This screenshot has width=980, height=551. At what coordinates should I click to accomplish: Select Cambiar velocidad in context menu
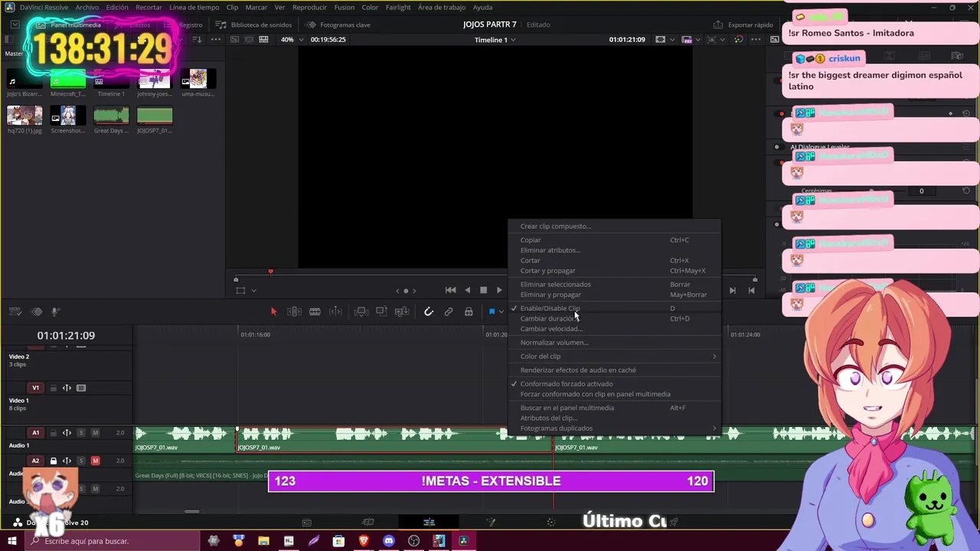pos(614,328)
